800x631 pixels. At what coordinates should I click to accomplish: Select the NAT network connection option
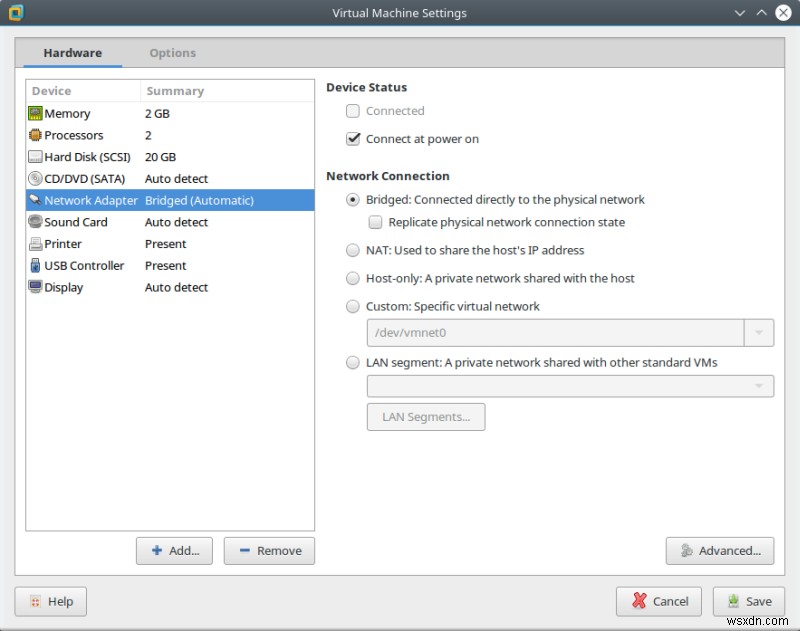click(x=353, y=250)
